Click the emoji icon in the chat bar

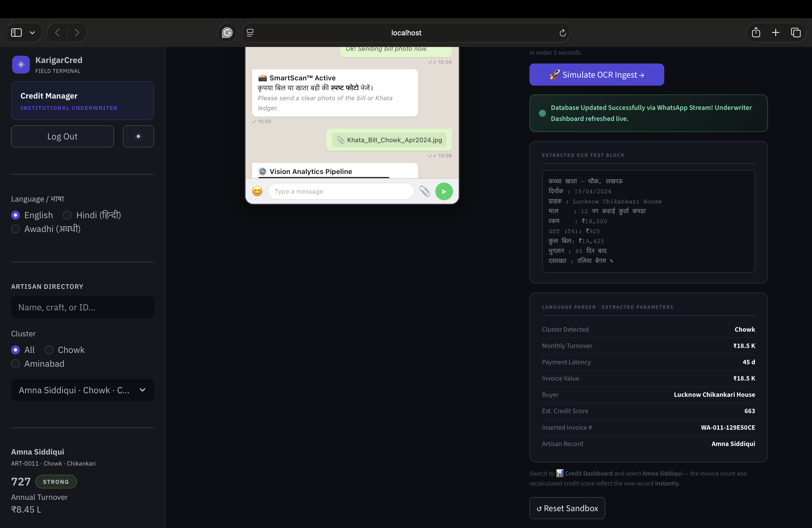(257, 191)
